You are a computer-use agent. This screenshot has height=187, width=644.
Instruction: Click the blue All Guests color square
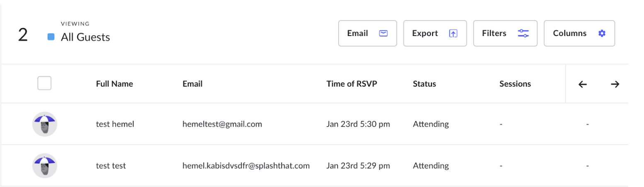coord(51,37)
